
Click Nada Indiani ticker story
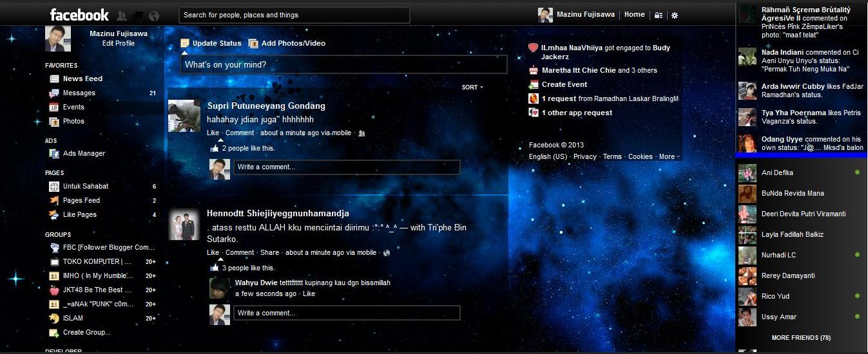point(800,60)
